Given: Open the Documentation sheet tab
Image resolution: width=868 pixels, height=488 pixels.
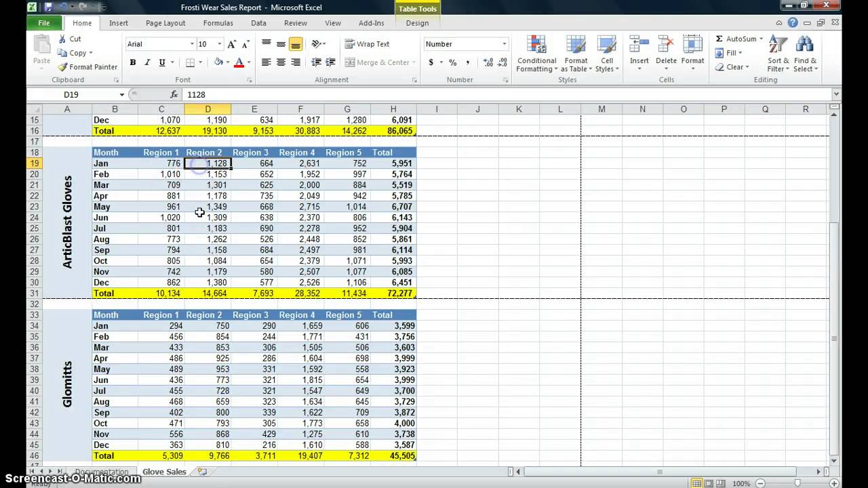Looking at the screenshot, I should pos(101,472).
